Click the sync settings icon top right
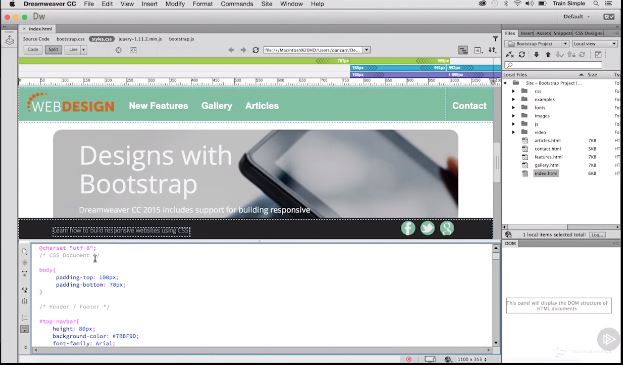623x365 pixels. click(x=609, y=17)
